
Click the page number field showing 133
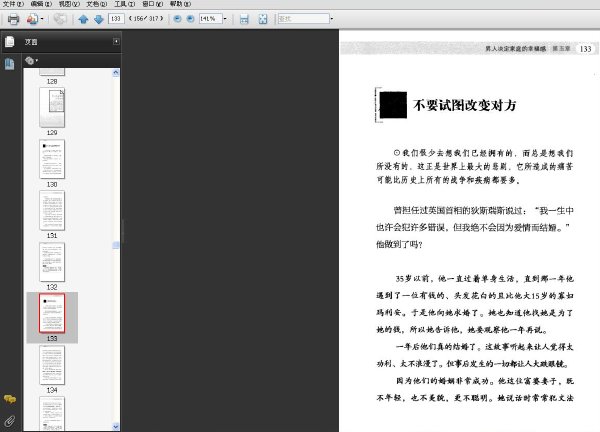116,18
